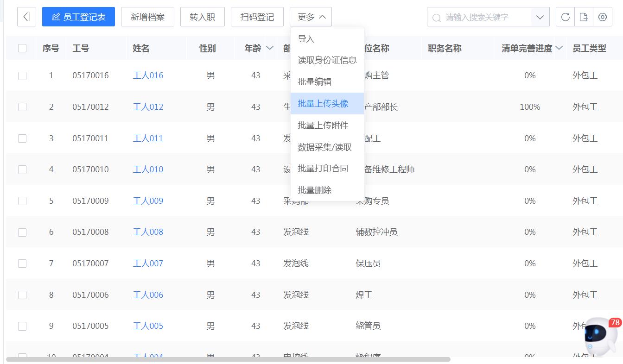Screen dimensions: 623x364
Task: Open the settings gear
Action: click(x=602, y=17)
